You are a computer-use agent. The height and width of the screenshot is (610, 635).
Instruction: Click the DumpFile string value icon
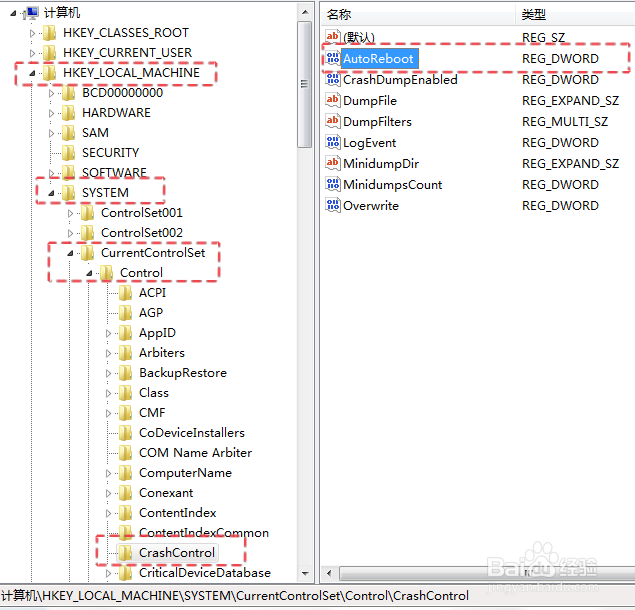coord(333,100)
